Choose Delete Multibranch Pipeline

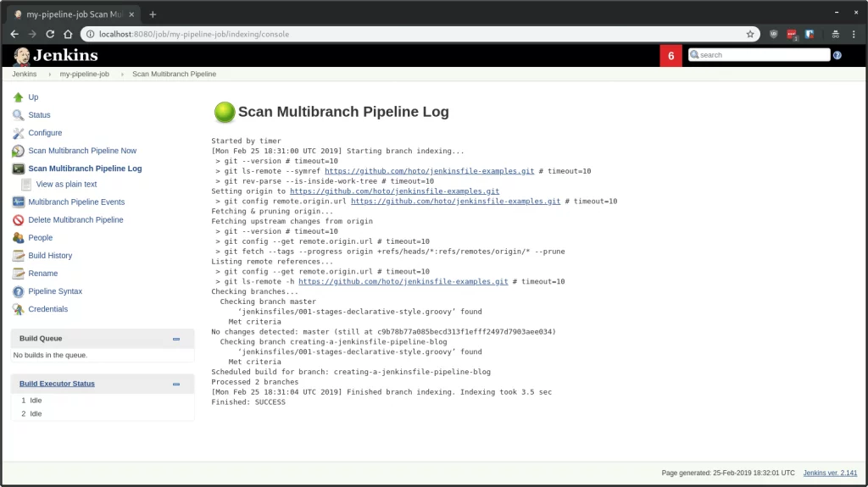[x=75, y=219]
